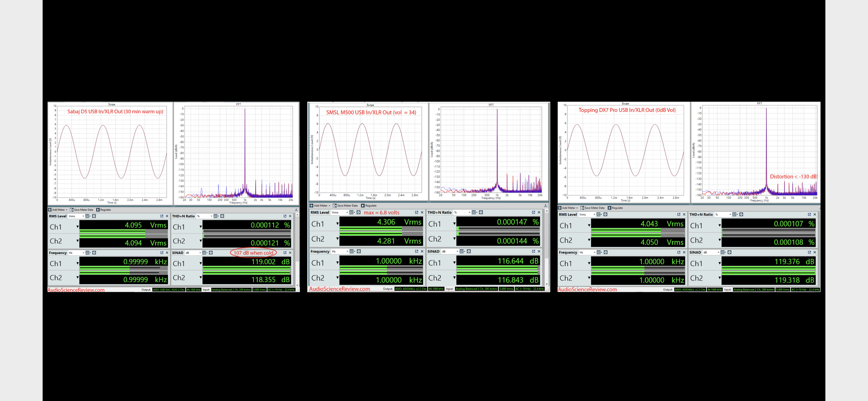Click Save Meter Data in Topping DX7 panel

point(592,208)
